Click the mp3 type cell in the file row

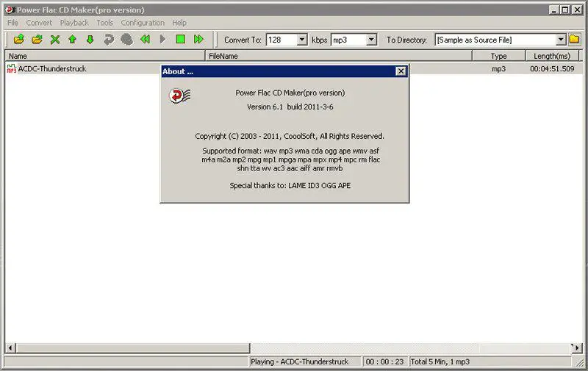(x=499, y=69)
